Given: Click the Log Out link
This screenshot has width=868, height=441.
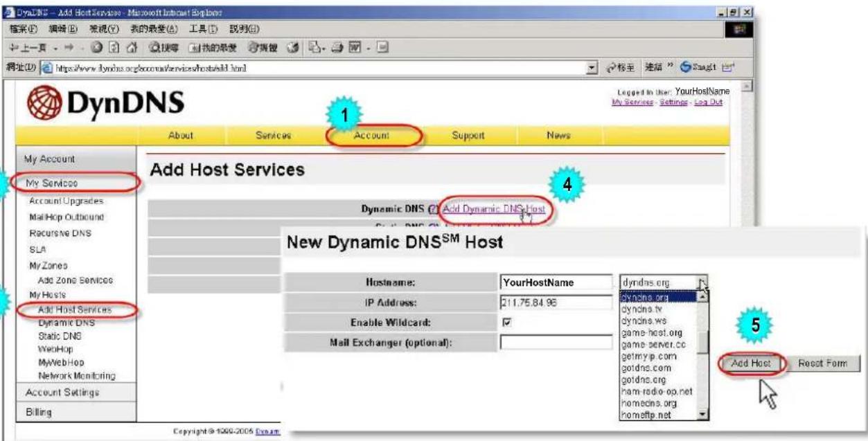Looking at the screenshot, I should [709, 102].
